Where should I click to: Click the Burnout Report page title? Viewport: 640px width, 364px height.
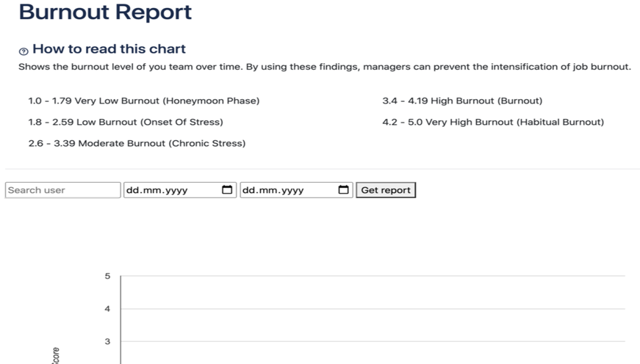click(x=105, y=12)
